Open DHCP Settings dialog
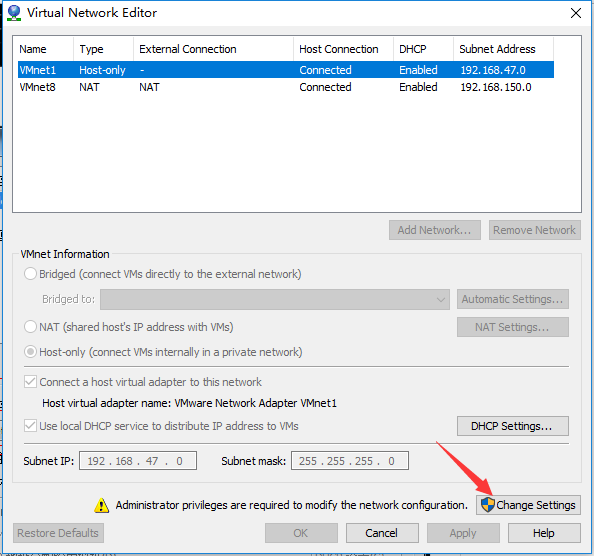Image resolution: width=594 pixels, height=556 pixels. pyautogui.click(x=513, y=426)
